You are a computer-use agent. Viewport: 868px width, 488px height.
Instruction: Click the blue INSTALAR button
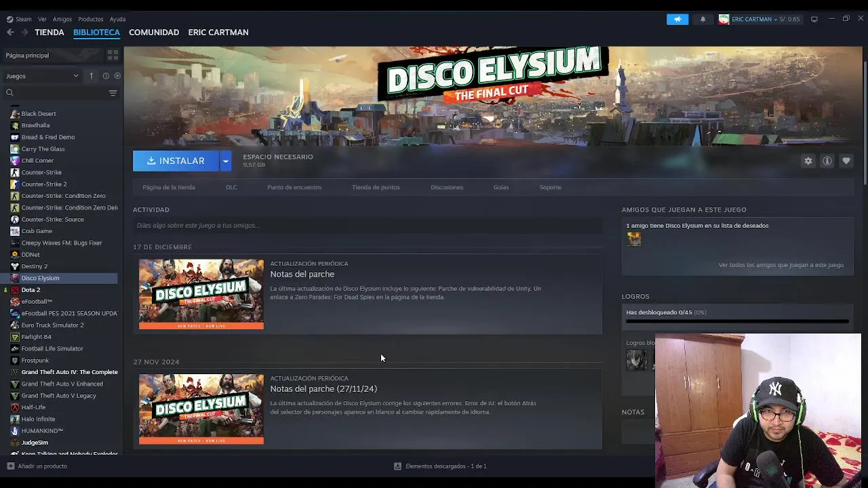(x=176, y=161)
